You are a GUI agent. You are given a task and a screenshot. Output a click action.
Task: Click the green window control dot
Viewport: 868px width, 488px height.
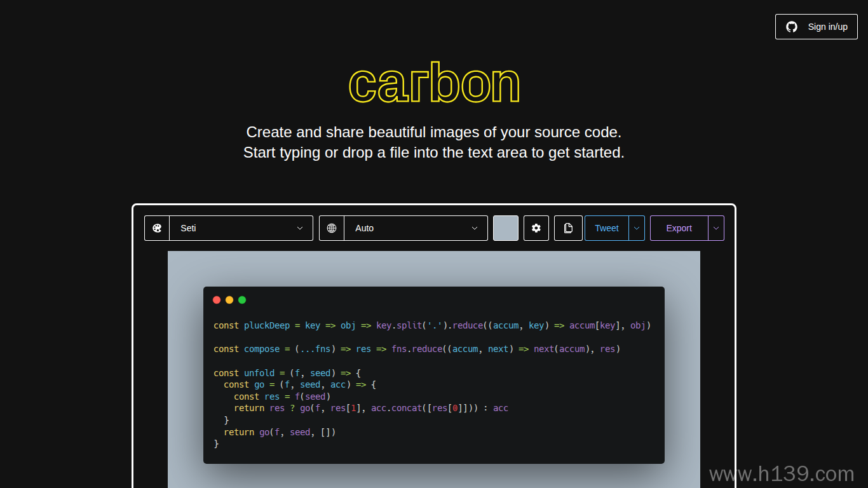click(x=242, y=300)
